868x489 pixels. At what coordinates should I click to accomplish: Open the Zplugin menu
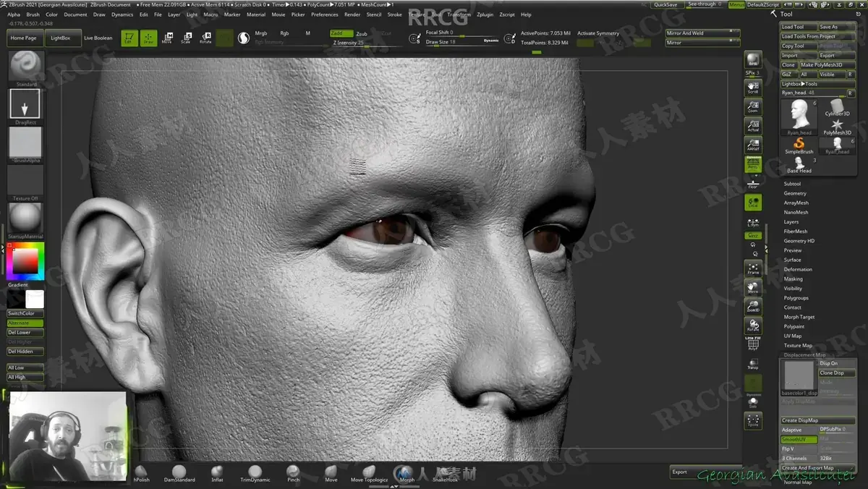pyautogui.click(x=485, y=14)
